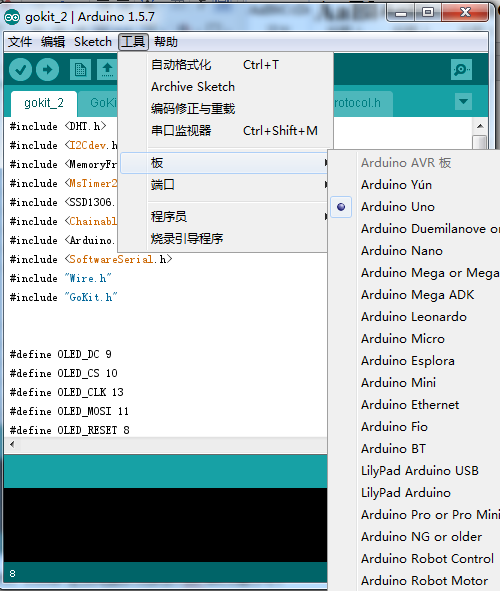Choose Archive Sketch menu entry

225,87
